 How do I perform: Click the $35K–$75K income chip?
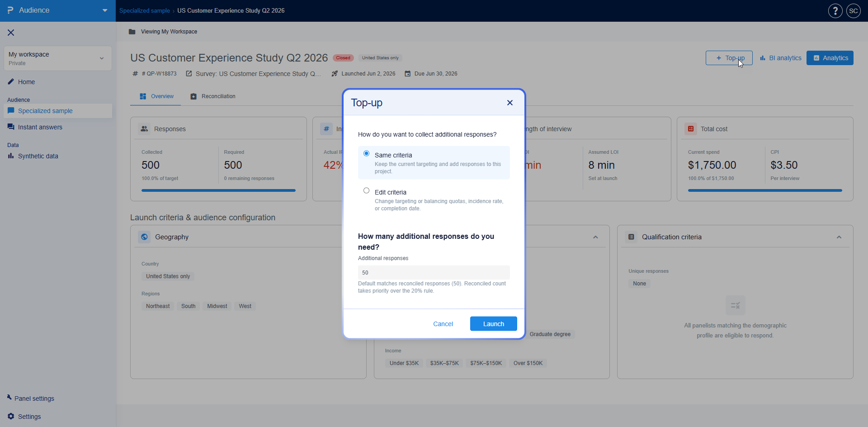point(444,363)
